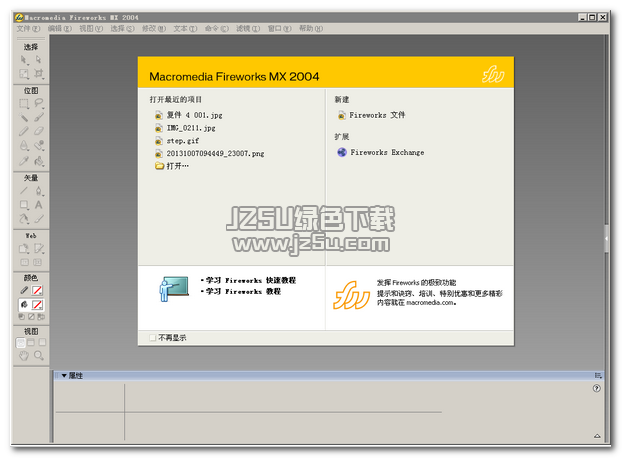This screenshot has width=622, height=458.
Task: Select the Line tool
Action: [x=24, y=191]
